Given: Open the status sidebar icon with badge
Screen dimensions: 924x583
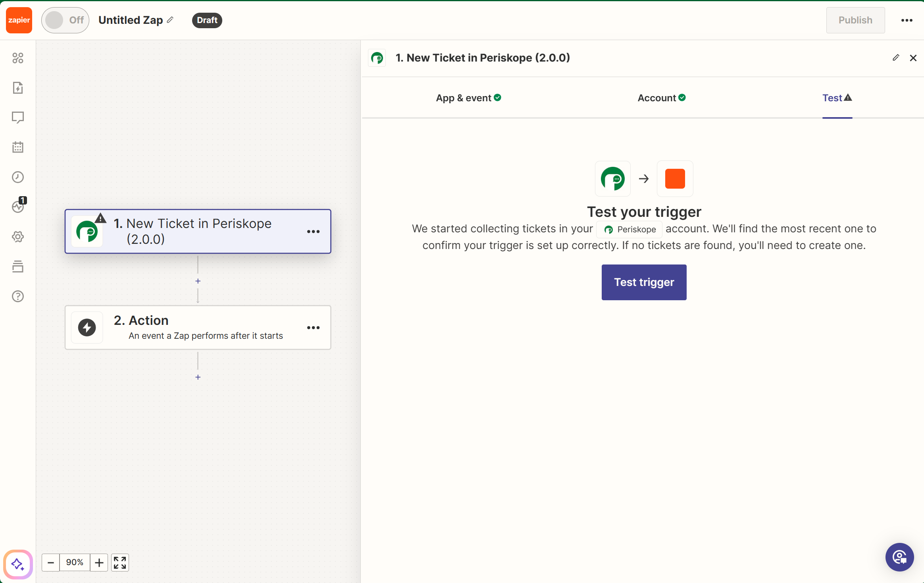Looking at the screenshot, I should (x=19, y=206).
